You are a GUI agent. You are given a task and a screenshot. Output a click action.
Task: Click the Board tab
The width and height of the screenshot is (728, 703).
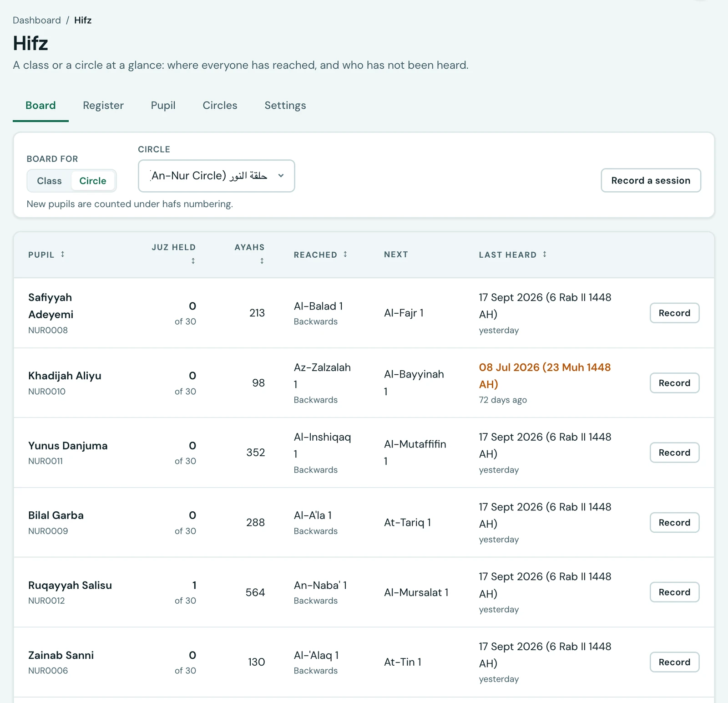tap(40, 106)
